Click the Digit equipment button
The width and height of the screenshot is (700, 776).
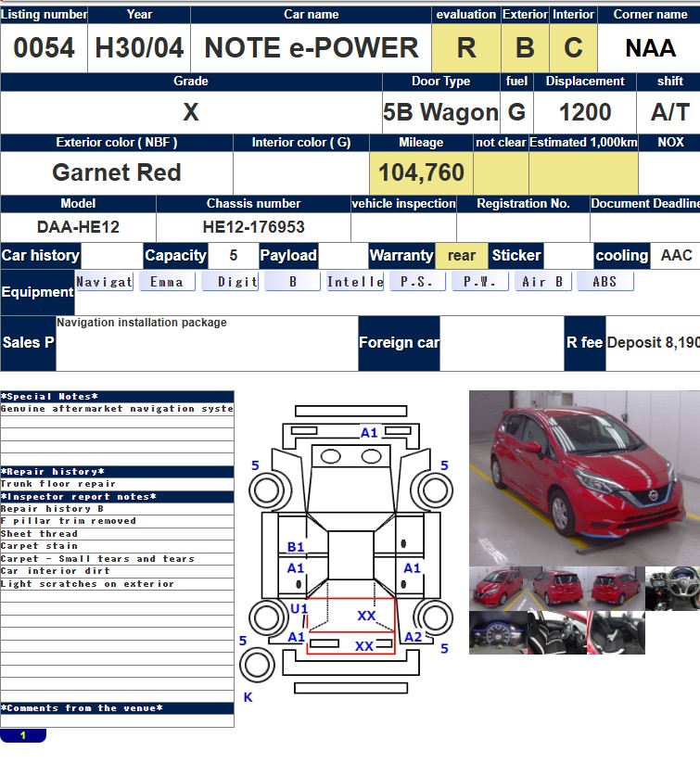pyautogui.click(x=230, y=282)
